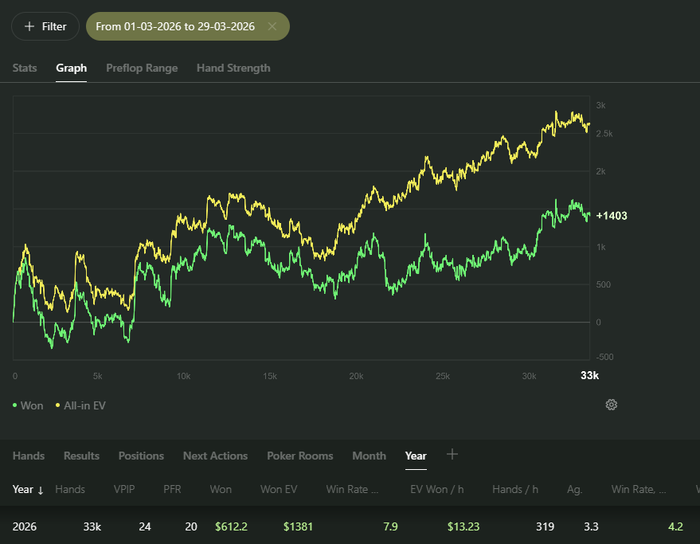Image resolution: width=700 pixels, height=544 pixels.
Task: Open graph settings gear icon
Action: coord(611,404)
